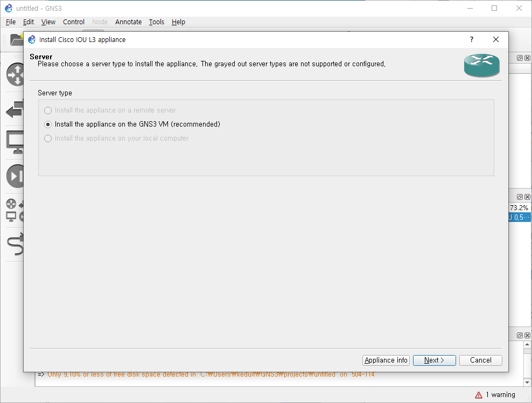The width and height of the screenshot is (532, 403).
Task: Select the add a link cable icon
Action: click(x=15, y=245)
